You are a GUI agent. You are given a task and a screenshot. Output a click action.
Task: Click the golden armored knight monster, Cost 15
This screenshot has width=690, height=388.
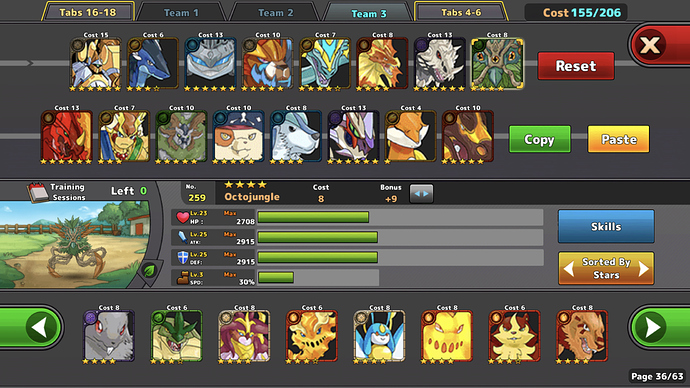point(95,64)
